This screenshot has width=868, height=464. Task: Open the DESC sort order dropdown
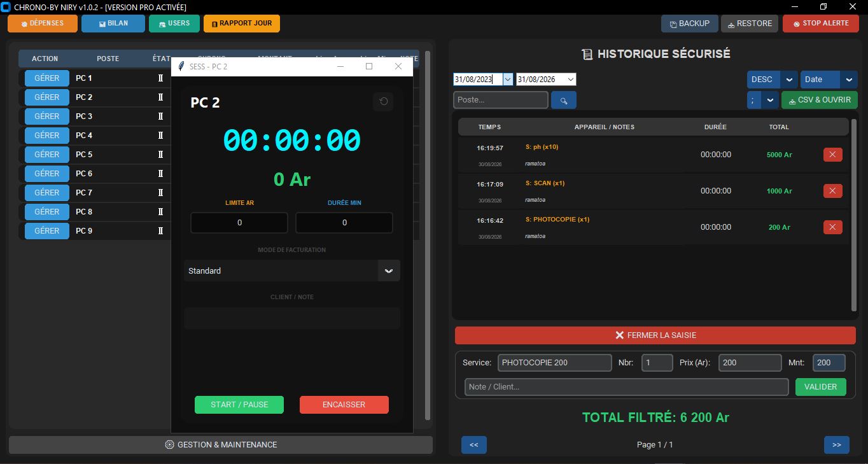pyautogui.click(x=789, y=80)
